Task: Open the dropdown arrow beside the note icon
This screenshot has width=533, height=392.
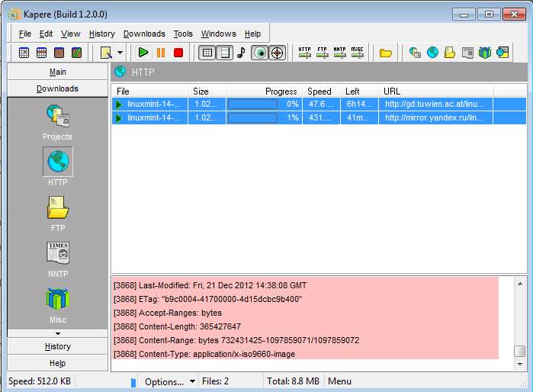Action: [120, 53]
